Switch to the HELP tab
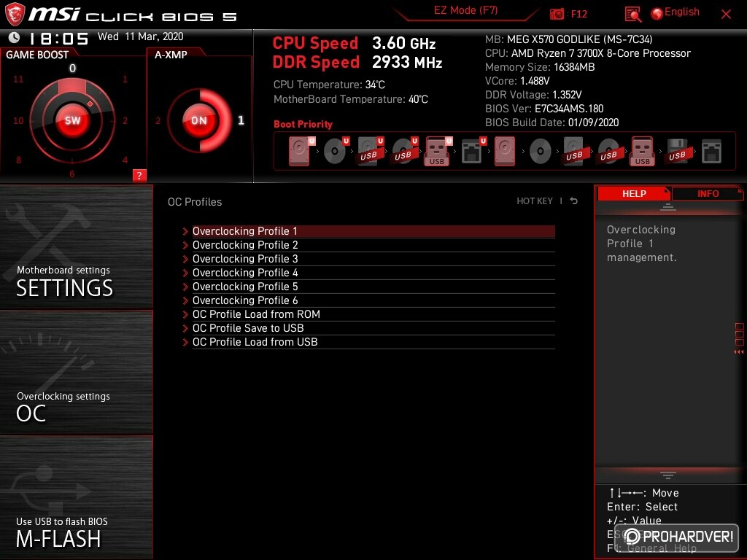747x560 pixels. [x=634, y=193]
